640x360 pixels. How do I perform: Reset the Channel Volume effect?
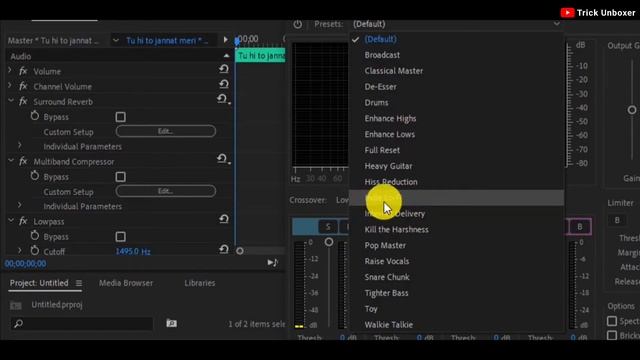coord(224,84)
